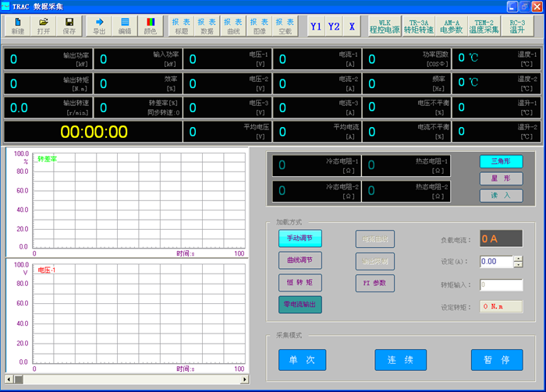
Task: Click the 设定(A) current input field
Action: (x=496, y=262)
